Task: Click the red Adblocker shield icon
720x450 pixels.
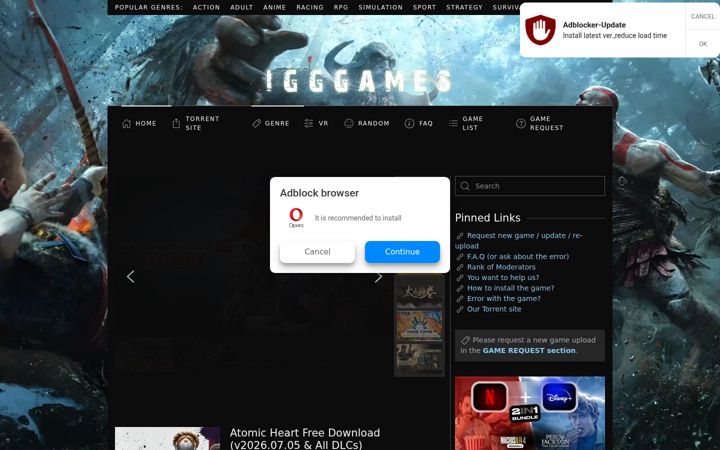Action: [540, 30]
